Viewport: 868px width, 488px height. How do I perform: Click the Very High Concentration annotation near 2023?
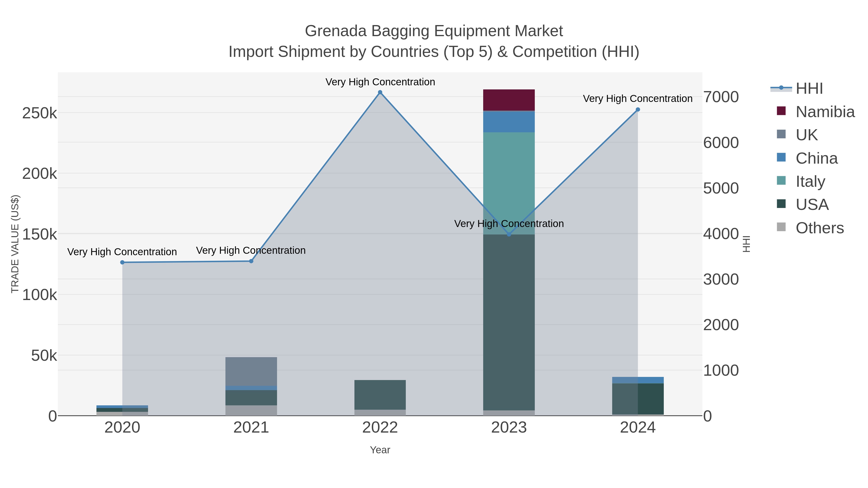[x=509, y=224]
